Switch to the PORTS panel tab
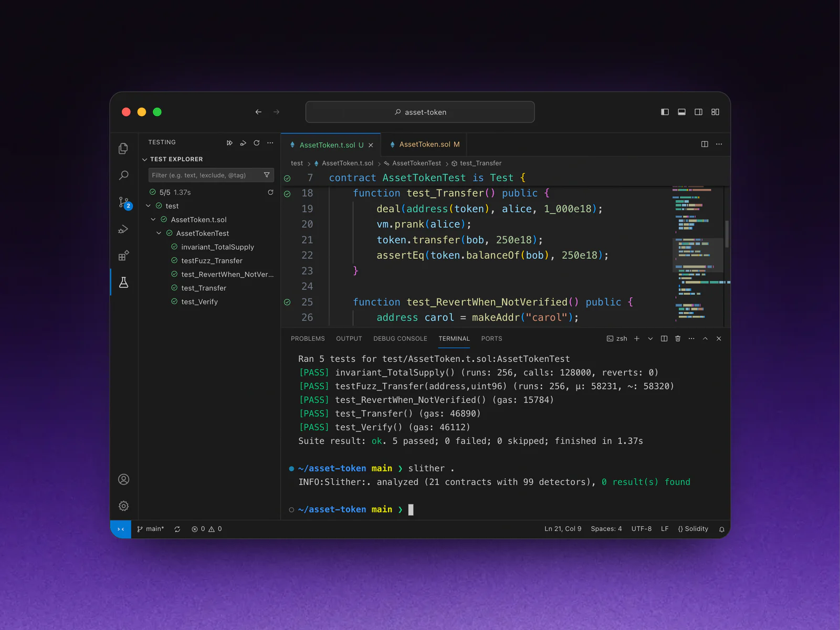This screenshot has width=840, height=630. (491, 339)
